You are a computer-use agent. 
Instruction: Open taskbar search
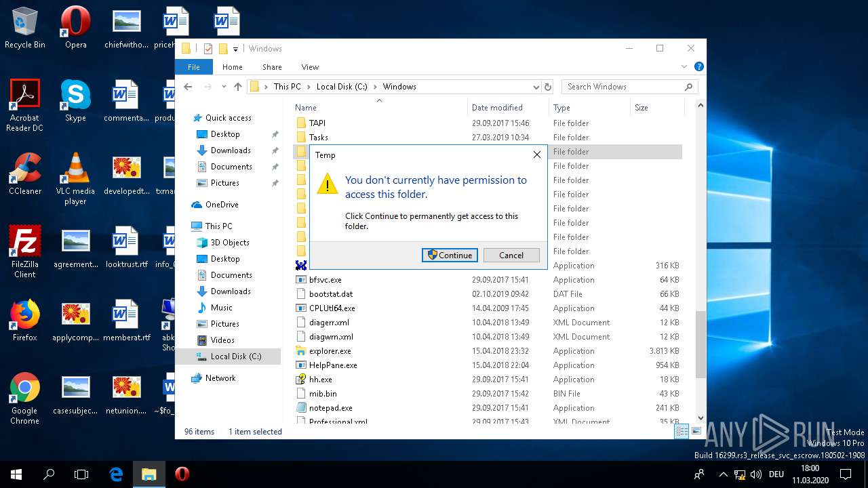click(x=49, y=474)
